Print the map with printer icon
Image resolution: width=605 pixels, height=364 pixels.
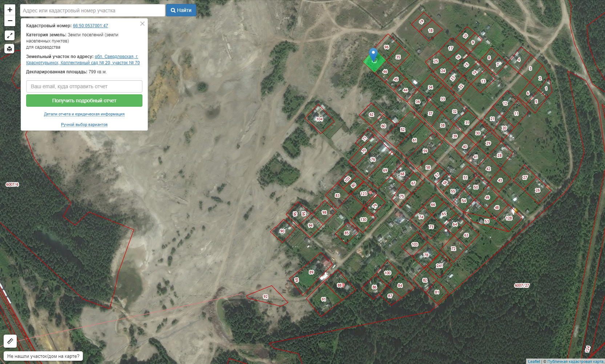pyautogui.click(x=9, y=49)
